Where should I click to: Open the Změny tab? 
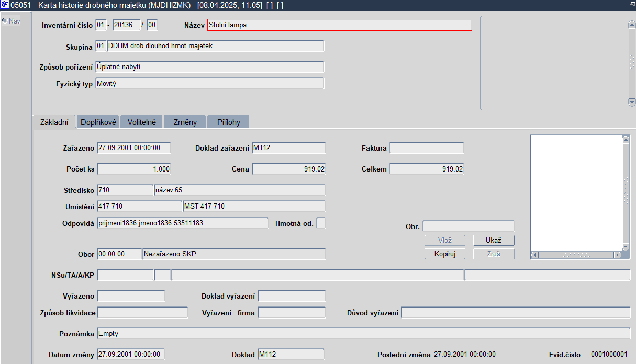pos(185,122)
